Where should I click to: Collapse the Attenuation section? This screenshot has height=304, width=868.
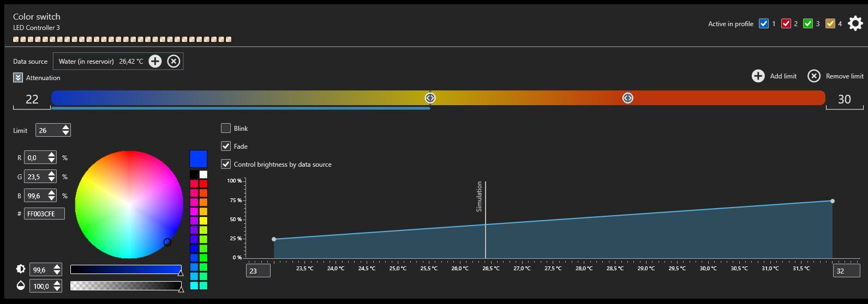click(x=18, y=78)
